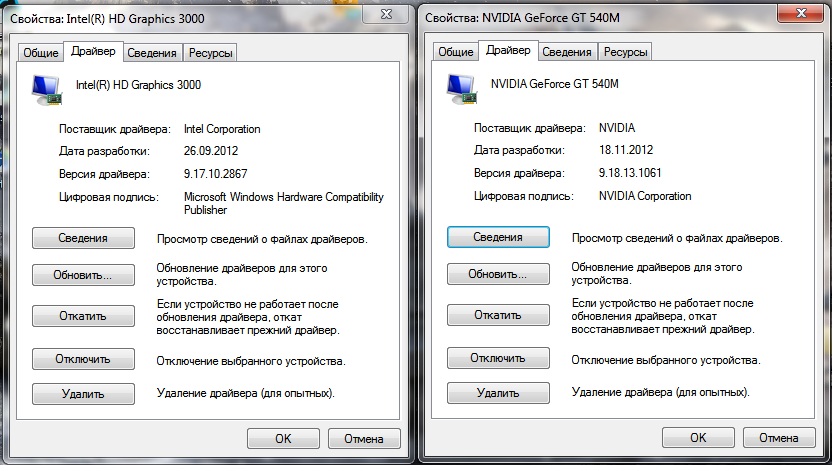Click Отмена in the Intel window

click(x=364, y=438)
